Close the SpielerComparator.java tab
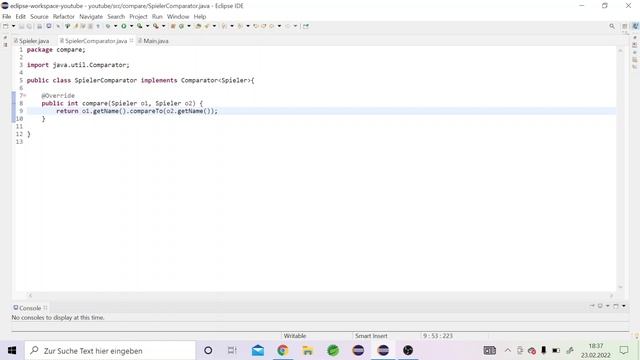Image resolution: width=640 pixels, height=360 pixels. [x=131, y=40]
